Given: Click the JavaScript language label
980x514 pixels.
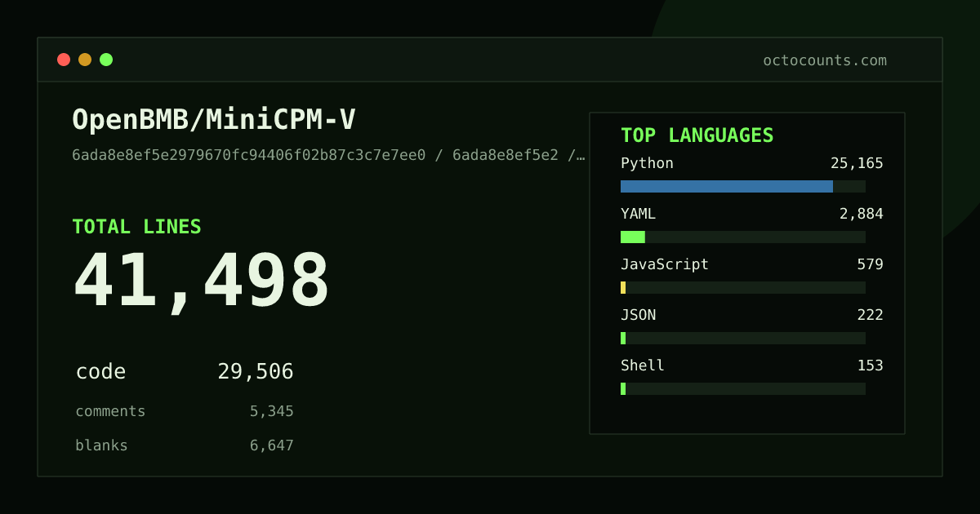Looking at the screenshot, I should 665,264.
